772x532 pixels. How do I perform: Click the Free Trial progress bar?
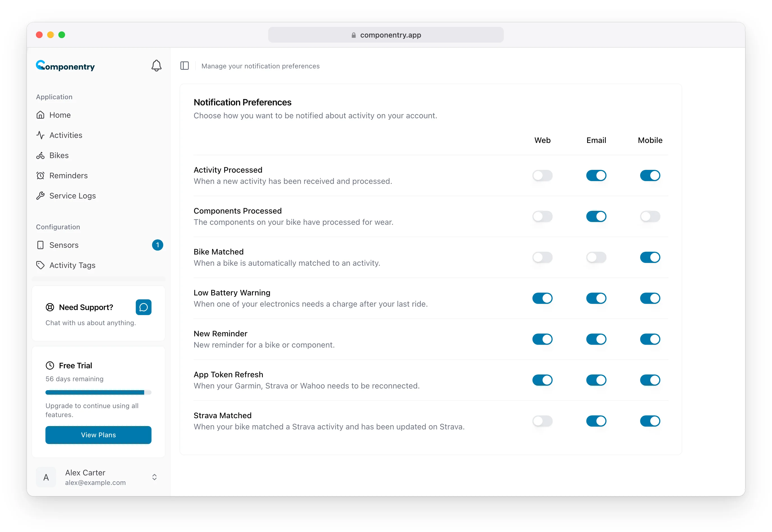pos(98,393)
